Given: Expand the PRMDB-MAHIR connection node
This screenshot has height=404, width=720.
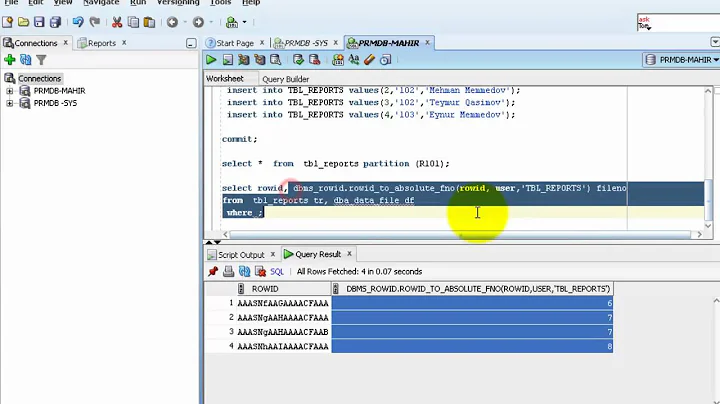Looking at the screenshot, I should pyautogui.click(x=10, y=91).
